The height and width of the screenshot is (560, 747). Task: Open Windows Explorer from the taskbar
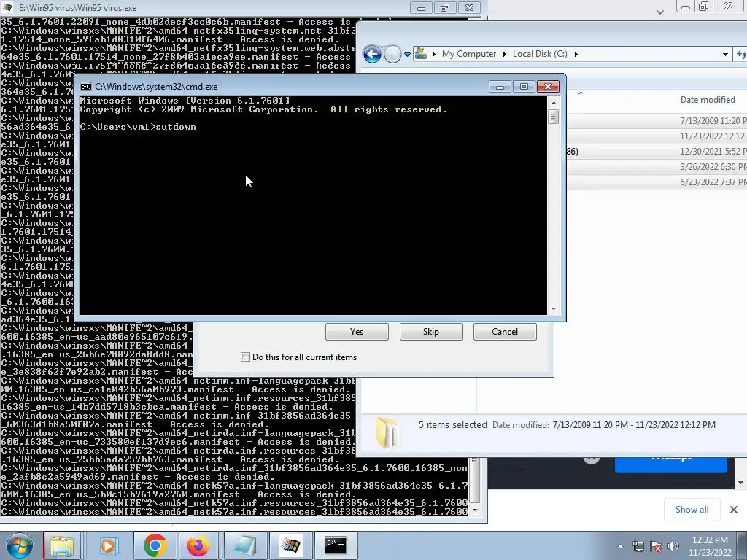tap(62, 545)
